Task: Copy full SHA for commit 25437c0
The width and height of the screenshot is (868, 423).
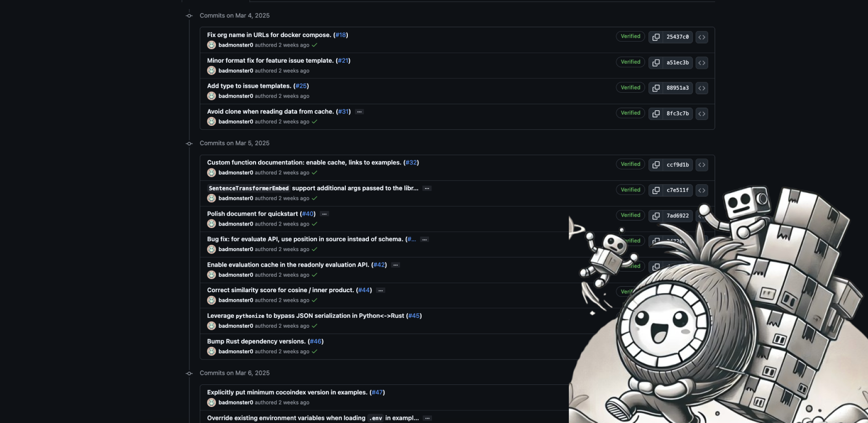Action: [x=656, y=37]
